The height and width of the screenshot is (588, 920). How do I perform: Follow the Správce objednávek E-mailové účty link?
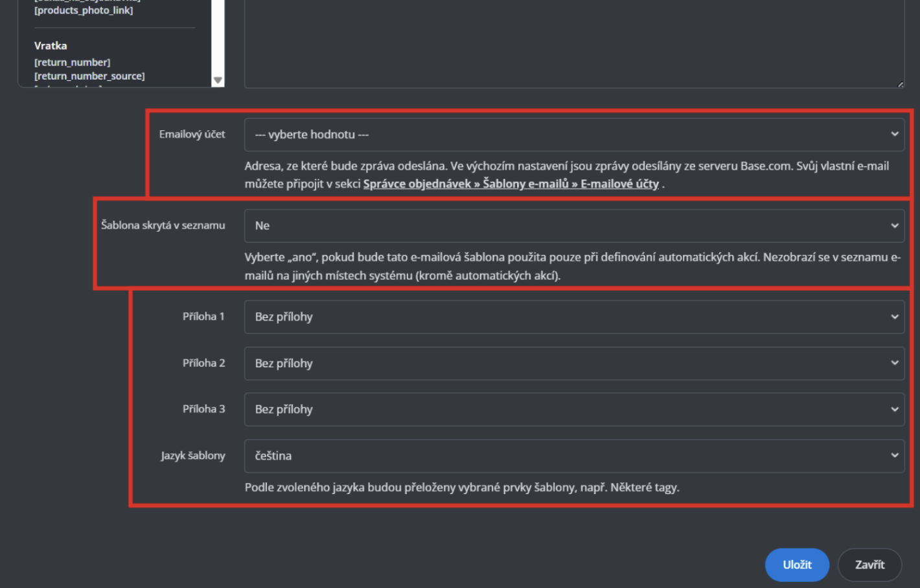coord(511,184)
